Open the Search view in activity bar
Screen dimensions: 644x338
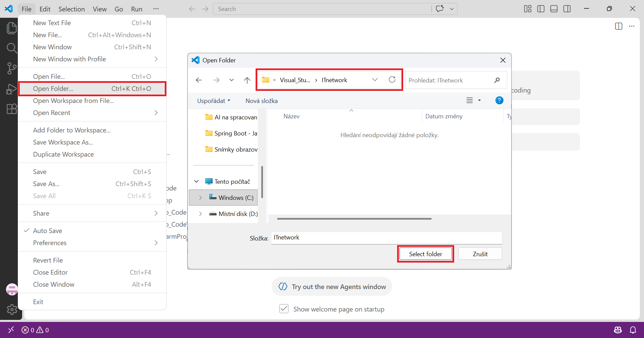coord(11,48)
